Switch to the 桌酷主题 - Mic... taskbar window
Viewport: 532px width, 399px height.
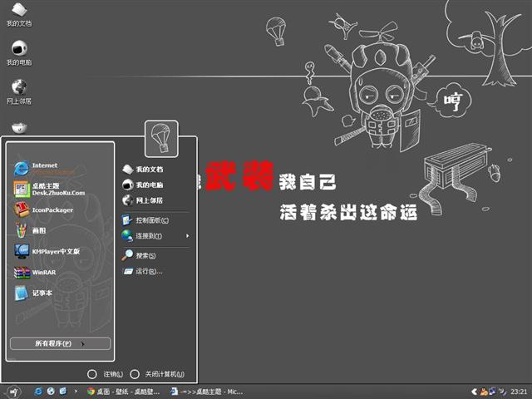[207, 392]
